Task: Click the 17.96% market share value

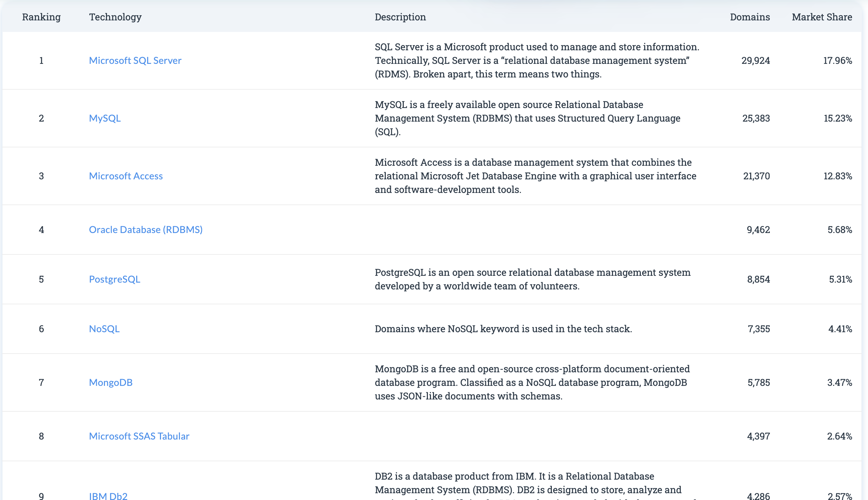Action: (x=837, y=60)
